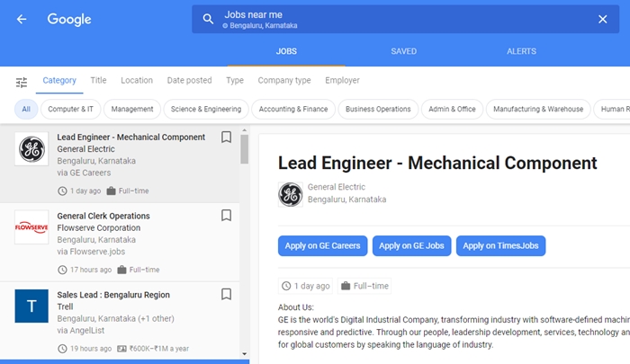This screenshot has height=364, width=630.
Task: Click the Bengaluru, Karnataka location under search
Action: [x=264, y=26]
